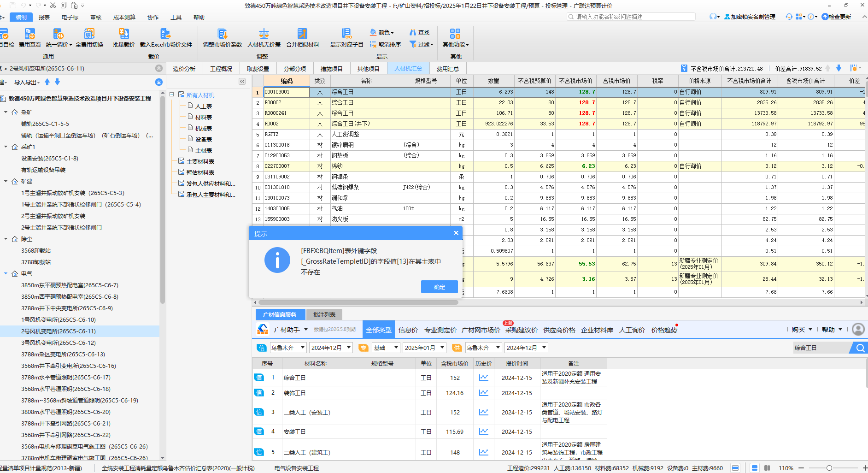Open the 费用汇总 tab
Image resolution: width=868 pixels, height=473 pixels.
click(448, 69)
